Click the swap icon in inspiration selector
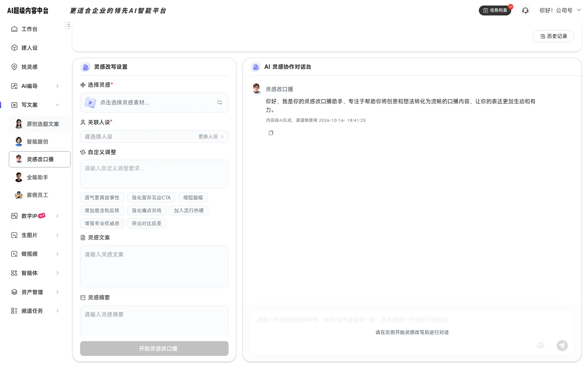This screenshot has width=588, height=368. tap(219, 102)
